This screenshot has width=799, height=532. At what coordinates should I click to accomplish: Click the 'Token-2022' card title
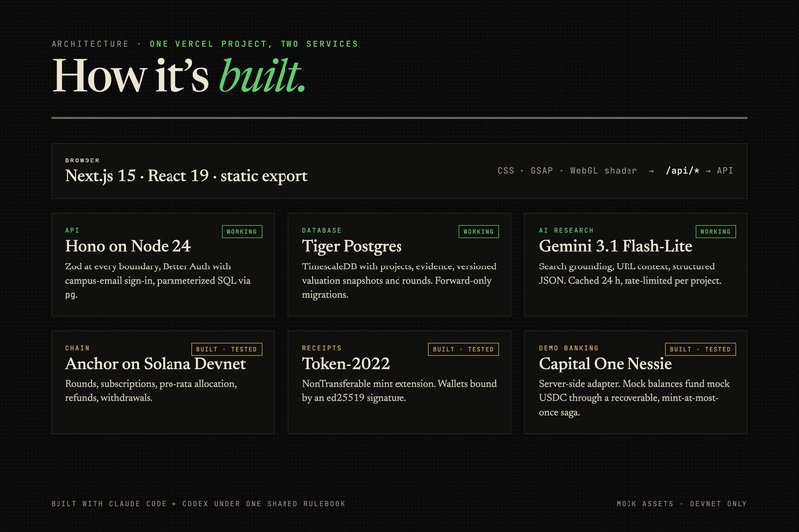346,364
